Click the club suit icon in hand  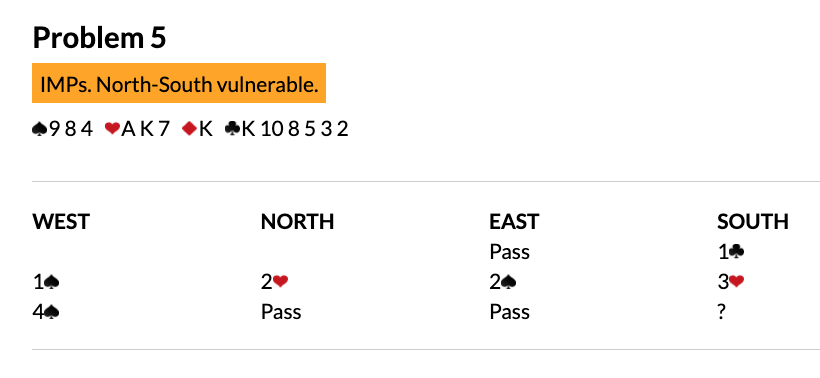(233, 128)
